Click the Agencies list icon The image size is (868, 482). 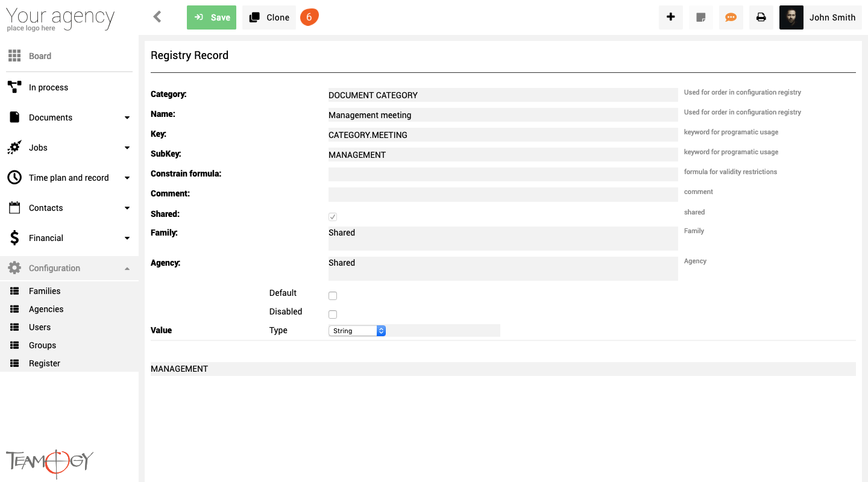(14, 309)
